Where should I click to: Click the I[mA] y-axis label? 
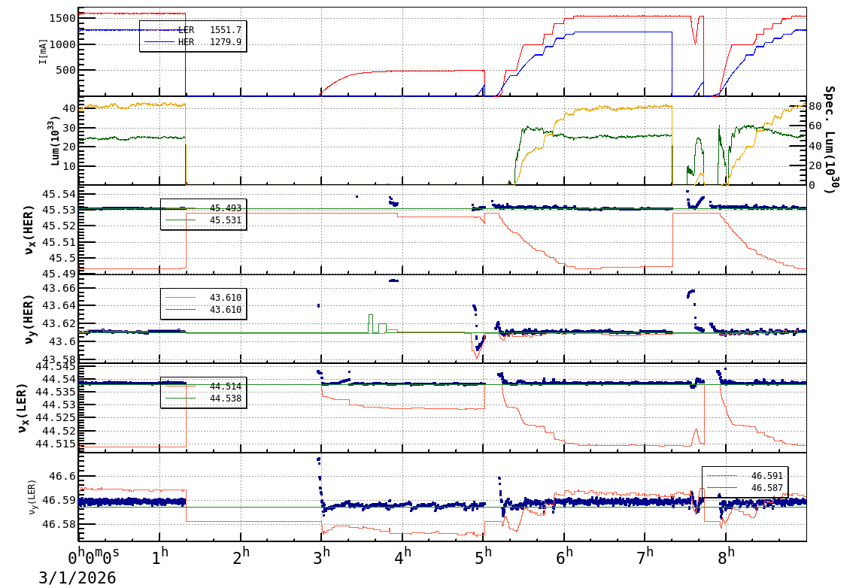[x=44, y=52]
